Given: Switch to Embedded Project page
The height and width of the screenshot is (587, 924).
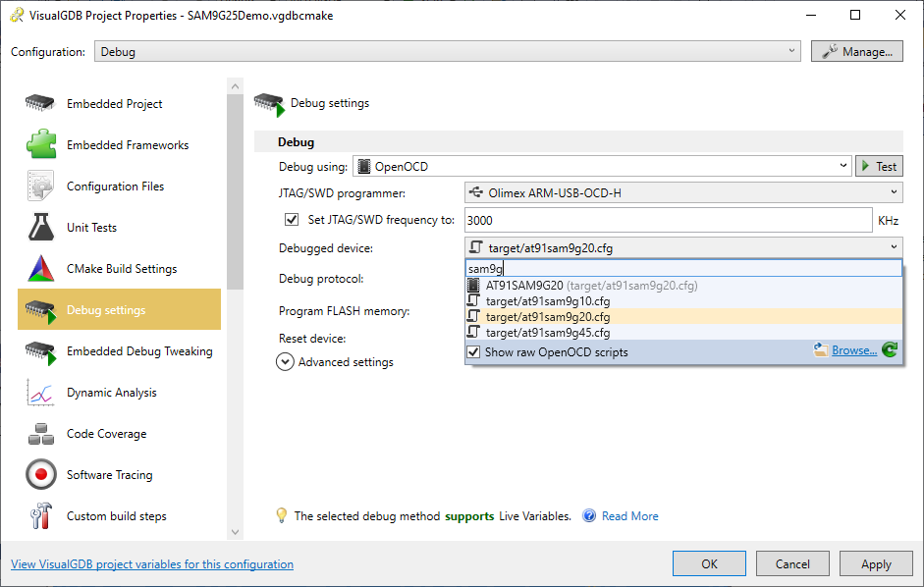Looking at the screenshot, I should 120,103.
